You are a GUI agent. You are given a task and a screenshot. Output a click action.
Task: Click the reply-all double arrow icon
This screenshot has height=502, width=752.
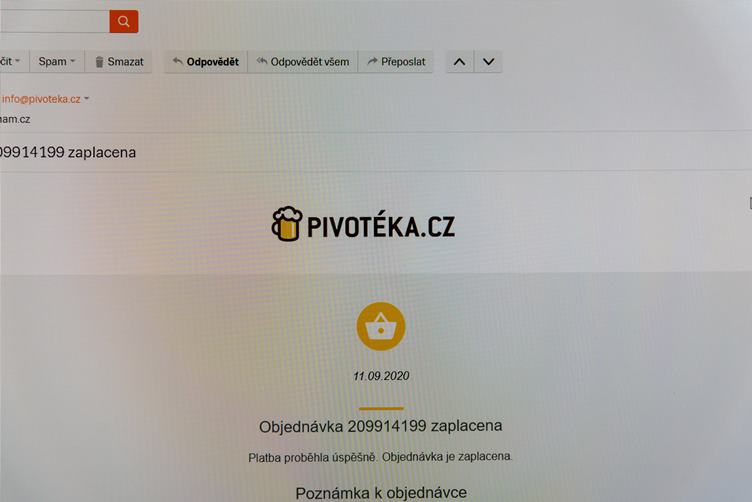coord(262,61)
